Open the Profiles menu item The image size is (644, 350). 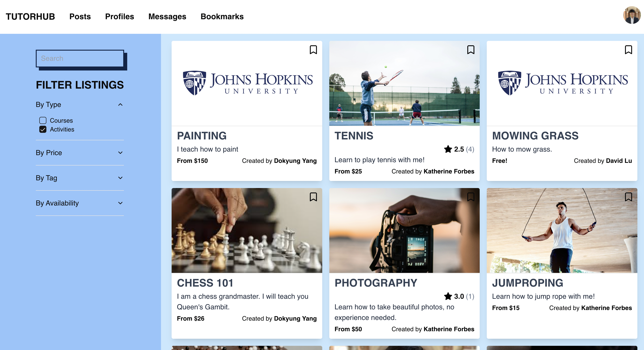pyautogui.click(x=119, y=16)
